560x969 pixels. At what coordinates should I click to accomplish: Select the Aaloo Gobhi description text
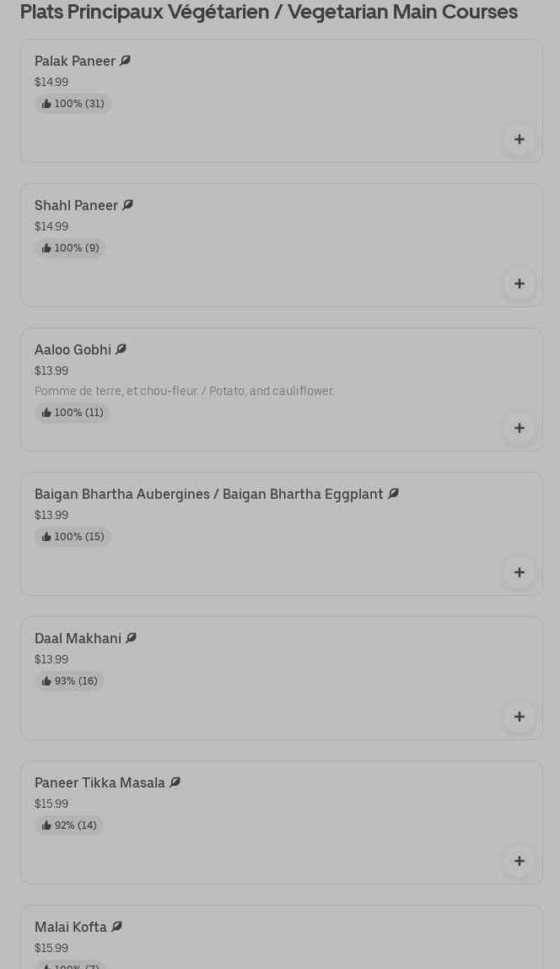(184, 391)
